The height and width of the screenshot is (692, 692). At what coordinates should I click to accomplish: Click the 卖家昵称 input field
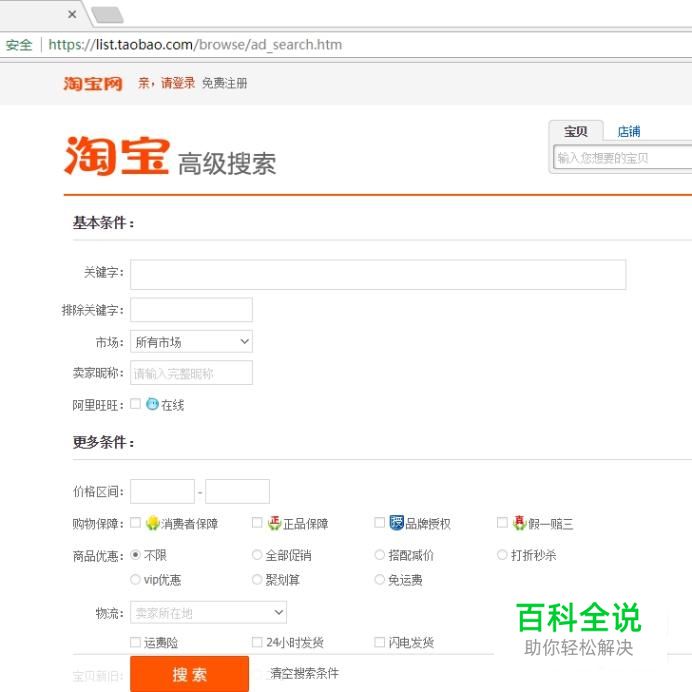click(x=192, y=373)
